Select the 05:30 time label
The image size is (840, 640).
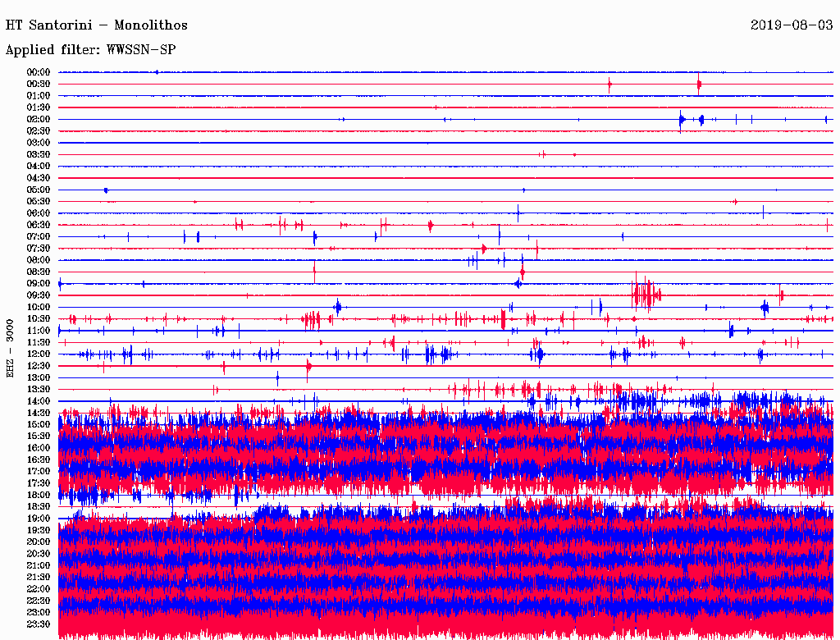(39, 202)
